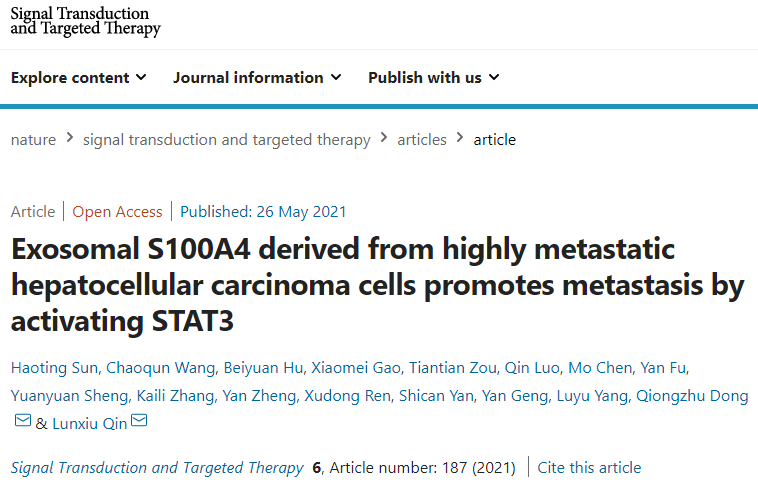The height and width of the screenshot is (489, 758).
Task: Select author Beiyuan Hu
Action: 263,368
